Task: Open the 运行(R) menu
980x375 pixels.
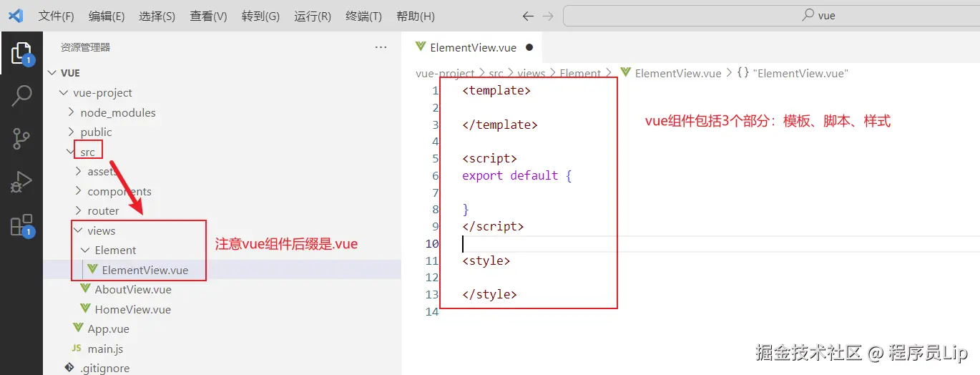Action: [x=313, y=16]
